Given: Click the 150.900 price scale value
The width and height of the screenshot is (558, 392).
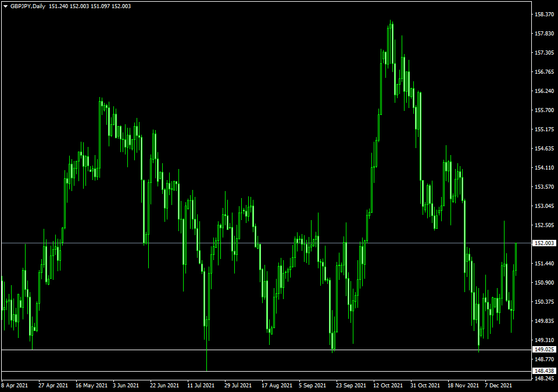Looking at the screenshot, I should click(x=545, y=283).
